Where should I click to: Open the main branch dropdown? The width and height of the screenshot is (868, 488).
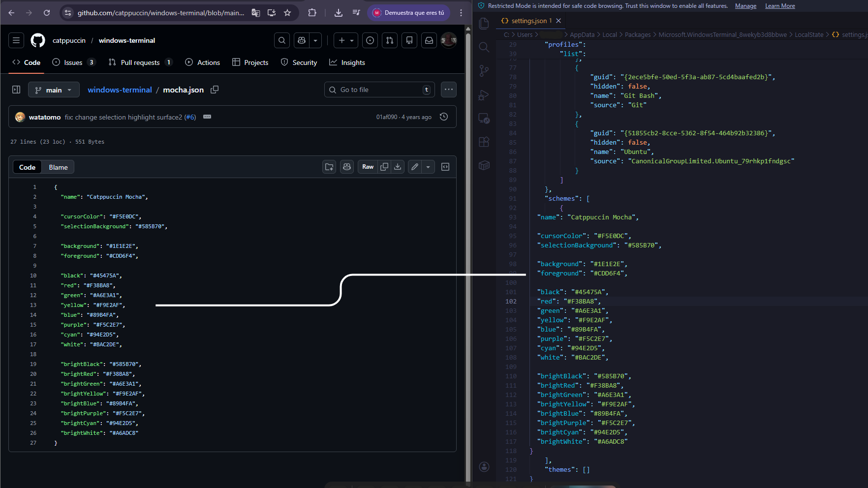[x=54, y=90]
